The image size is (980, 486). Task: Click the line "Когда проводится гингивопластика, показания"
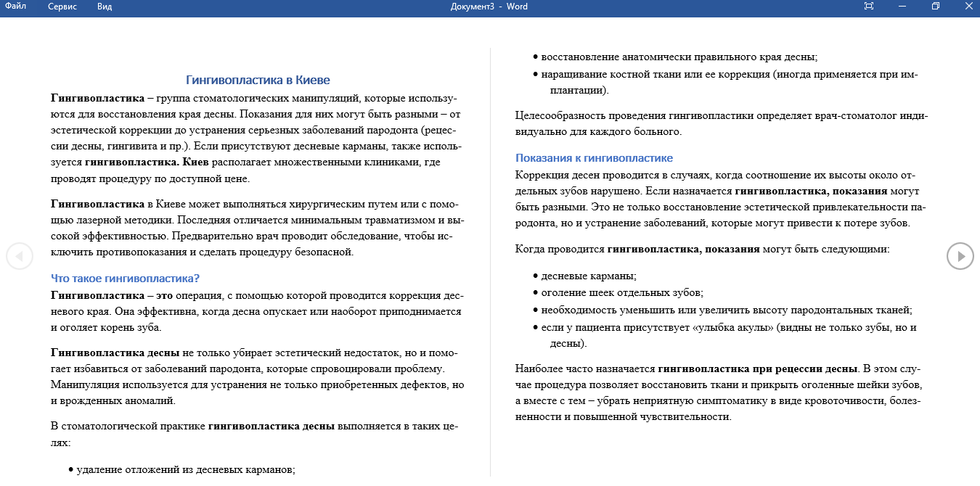tap(702, 249)
